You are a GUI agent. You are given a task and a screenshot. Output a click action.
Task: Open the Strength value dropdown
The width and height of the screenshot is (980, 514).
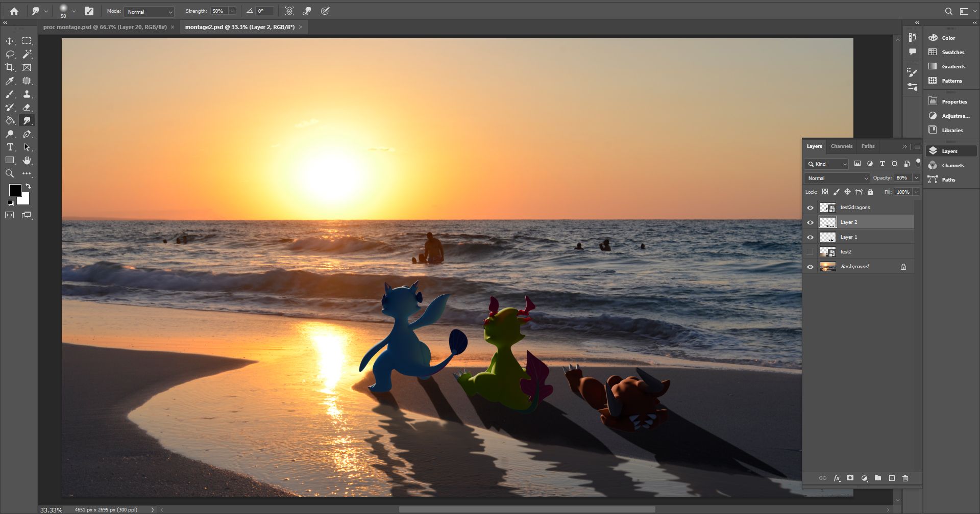(x=232, y=11)
